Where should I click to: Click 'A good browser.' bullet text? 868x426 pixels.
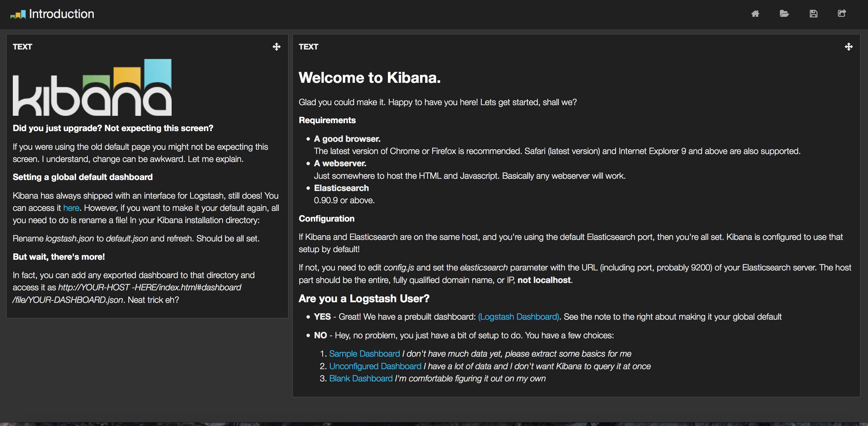coord(347,139)
